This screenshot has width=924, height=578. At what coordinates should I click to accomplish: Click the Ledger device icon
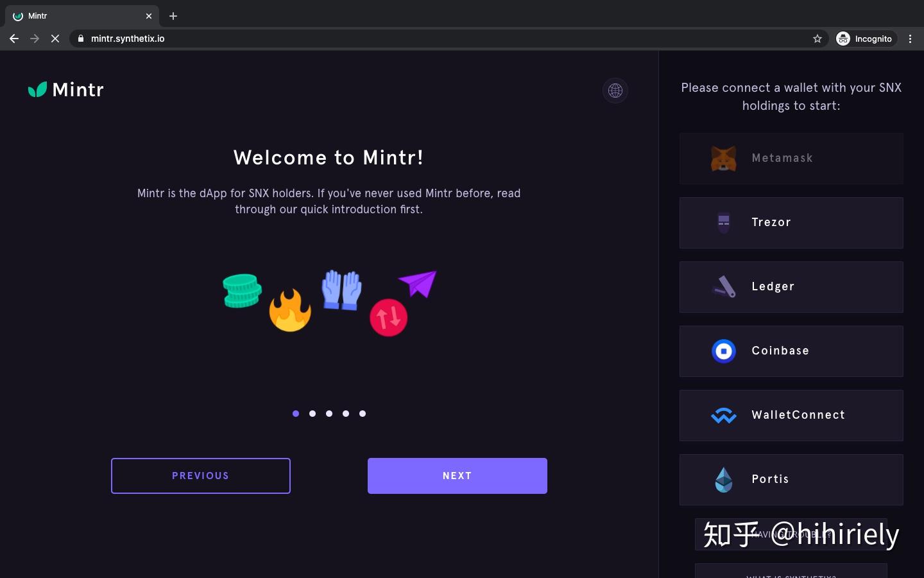click(x=724, y=286)
